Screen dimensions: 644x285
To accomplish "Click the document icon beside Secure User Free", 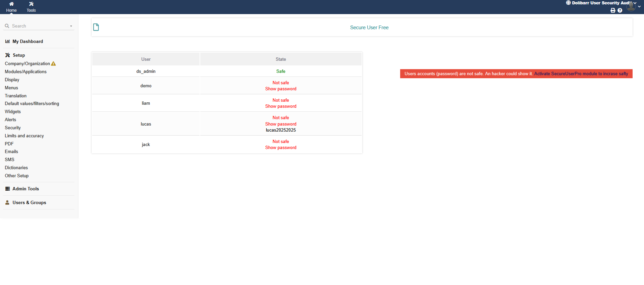I will [96, 27].
